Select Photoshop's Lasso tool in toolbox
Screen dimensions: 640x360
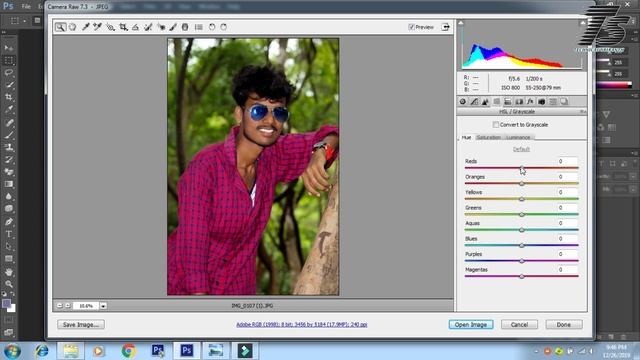9,73
